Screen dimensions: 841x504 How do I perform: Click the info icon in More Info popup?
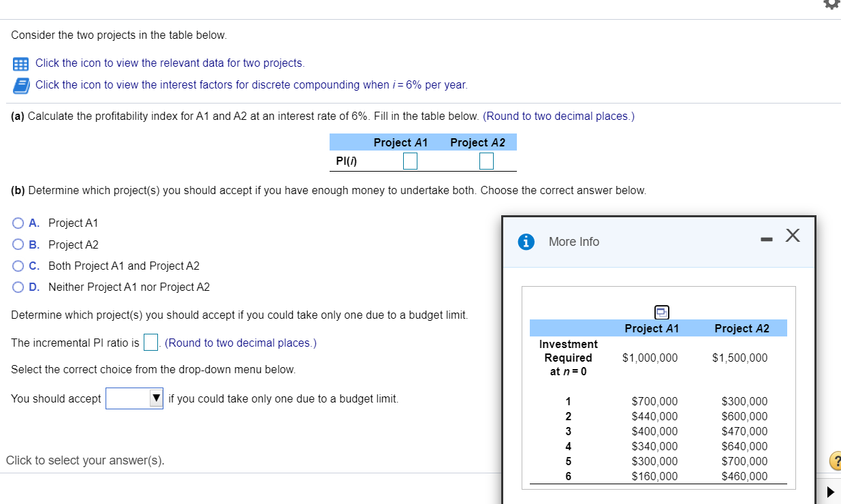(x=526, y=242)
